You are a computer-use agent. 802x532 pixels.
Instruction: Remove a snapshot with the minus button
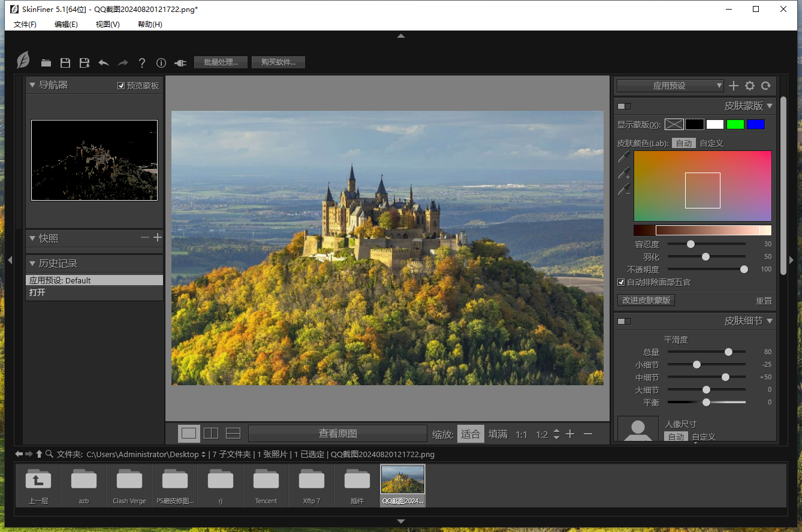[x=145, y=238]
